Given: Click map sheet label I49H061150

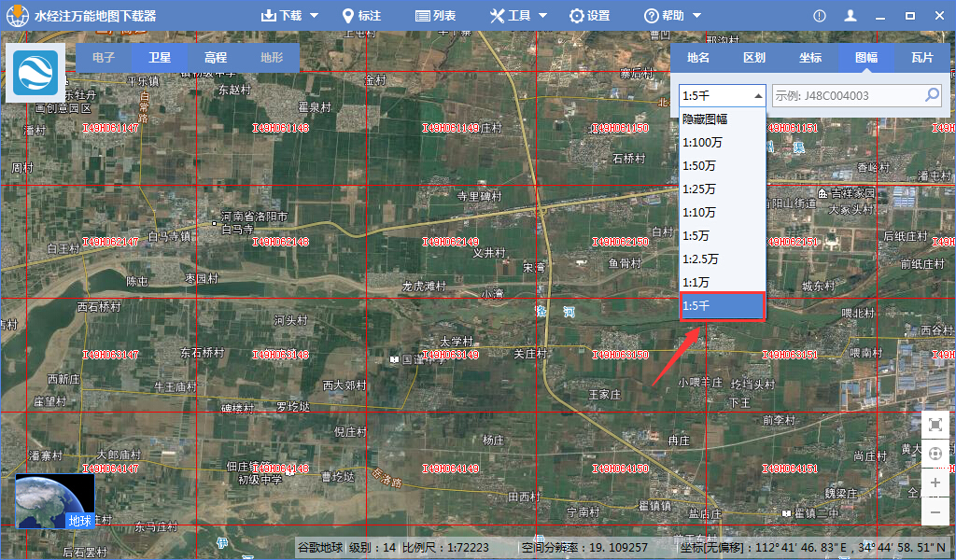Looking at the screenshot, I should click(x=621, y=128).
